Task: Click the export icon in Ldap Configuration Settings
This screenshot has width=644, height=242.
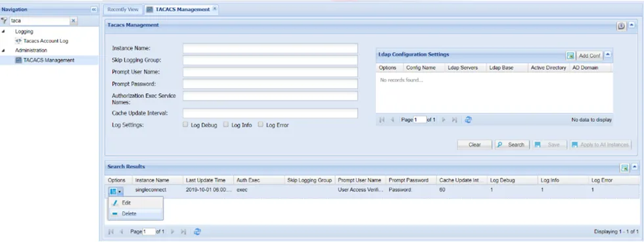Action: (x=570, y=55)
